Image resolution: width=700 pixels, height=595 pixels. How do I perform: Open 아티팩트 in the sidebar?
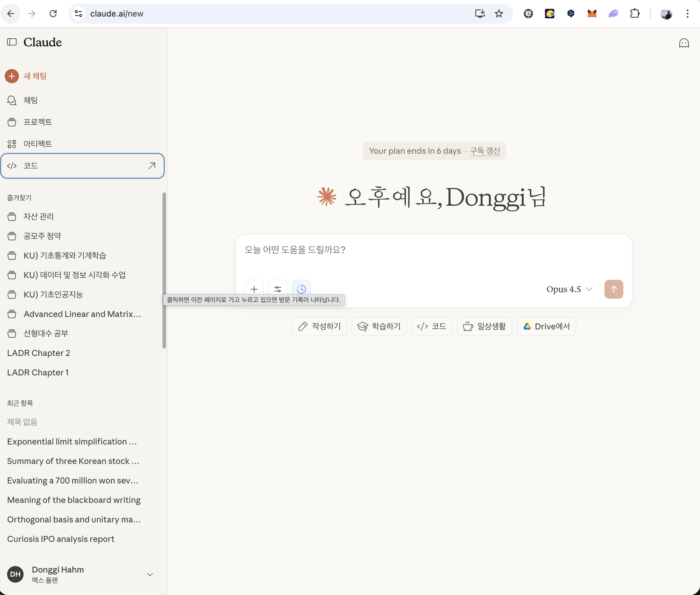(37, 144)
